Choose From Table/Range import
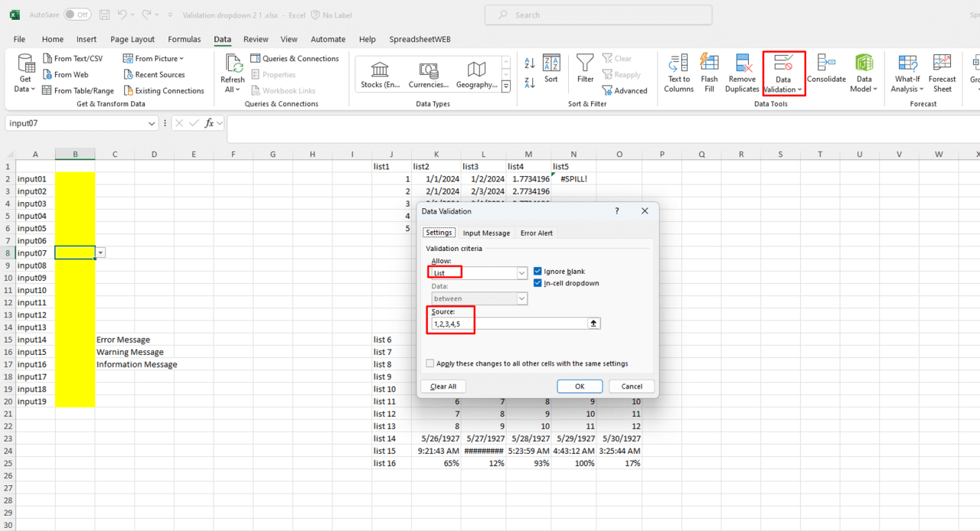The width and height of the screenshot is (980, 531). coord(77,90)
